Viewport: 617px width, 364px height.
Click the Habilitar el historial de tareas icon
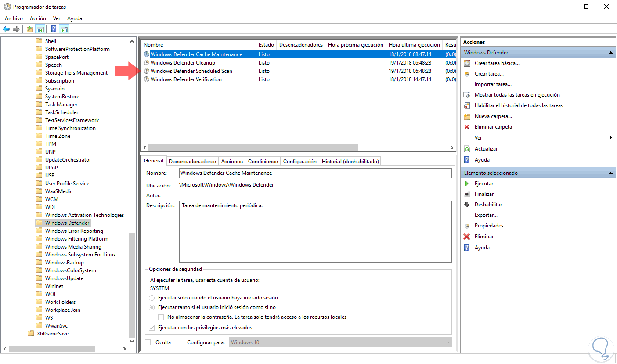[x=467, y=105]
